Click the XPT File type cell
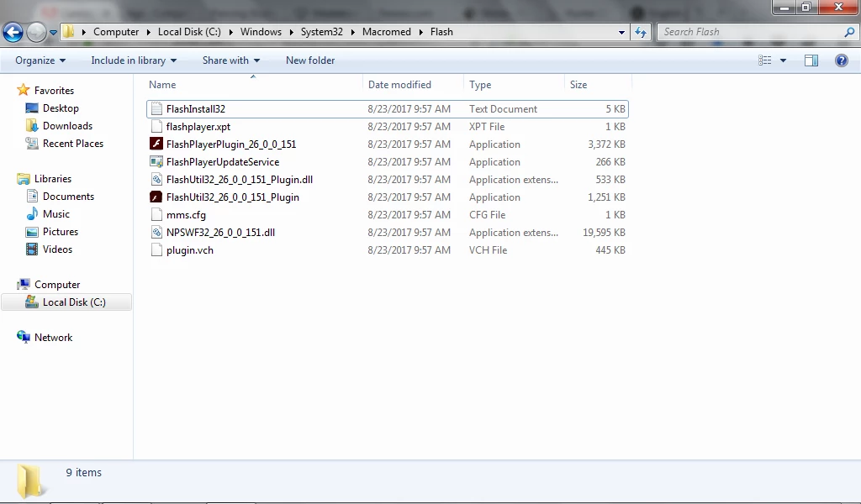Screen dimensions: 861x504 487,127
